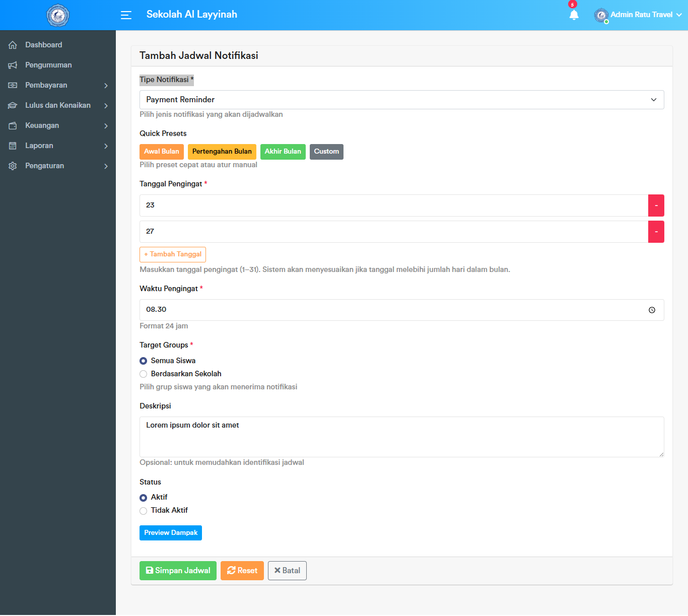Viewport: 688px width, 616px height.
Task: Select the Custom quick preset
Action: (326, 152)
